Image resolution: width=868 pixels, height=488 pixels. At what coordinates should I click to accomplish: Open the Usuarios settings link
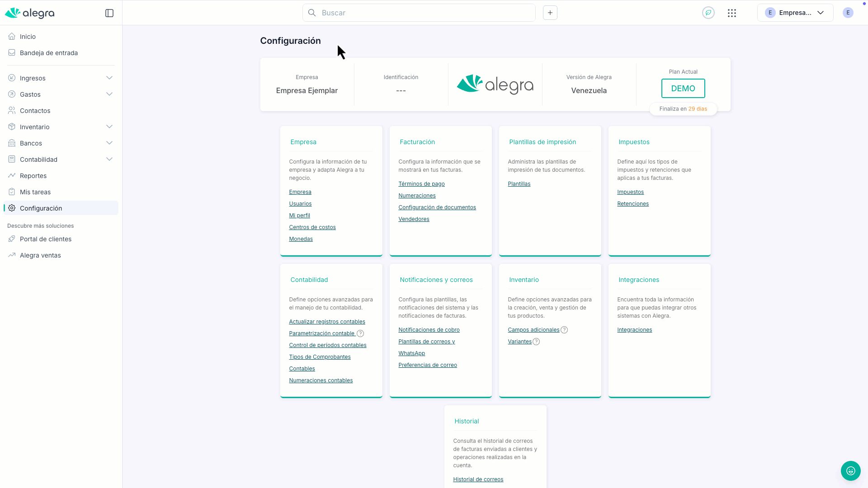tap(300, 204)
